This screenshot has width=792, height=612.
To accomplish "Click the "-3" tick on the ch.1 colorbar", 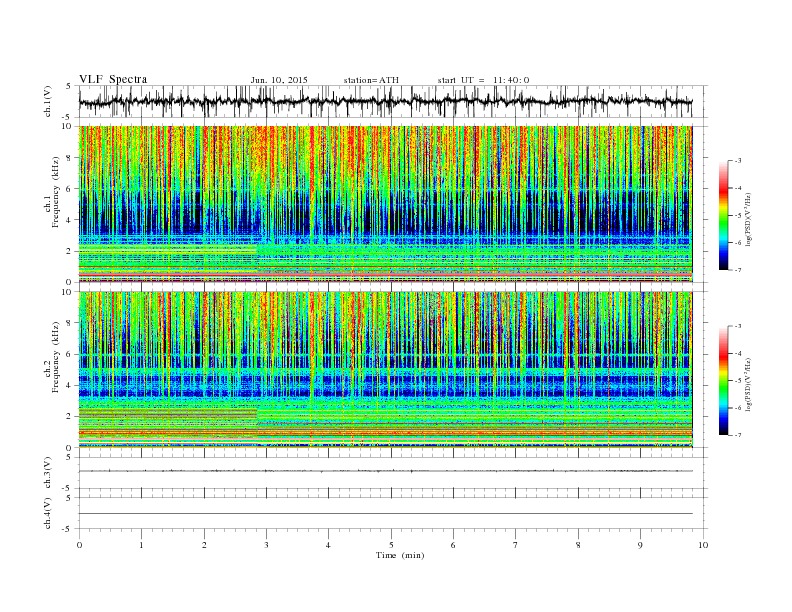I will tap(738, 161).
